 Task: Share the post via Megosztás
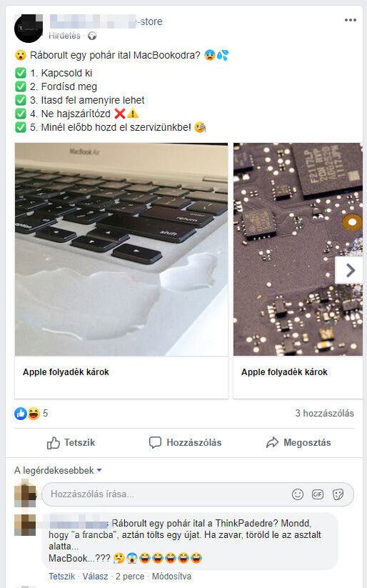[298, 442]
